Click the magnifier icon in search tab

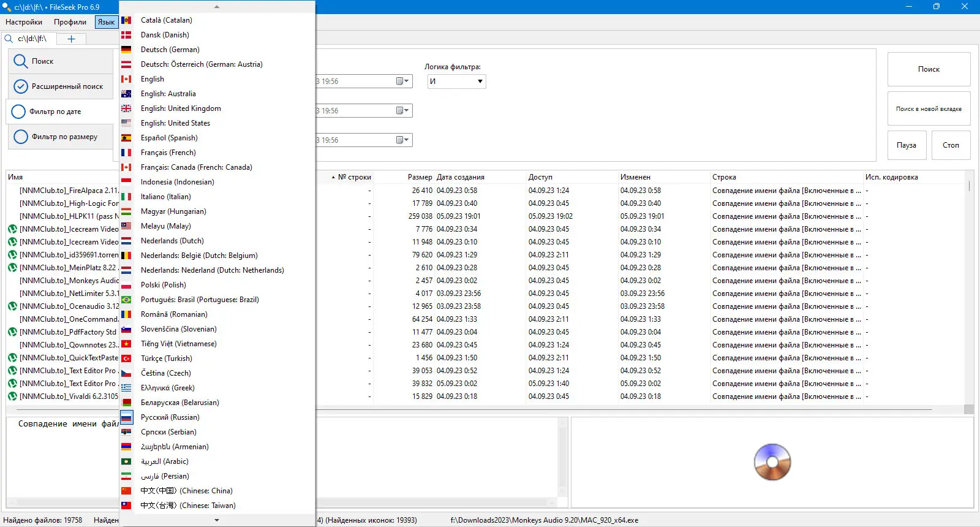pyautogui.click(x=9, y=39)
